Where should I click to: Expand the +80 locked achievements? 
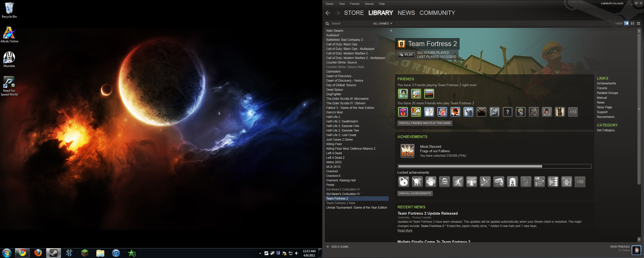coord(580,181)
